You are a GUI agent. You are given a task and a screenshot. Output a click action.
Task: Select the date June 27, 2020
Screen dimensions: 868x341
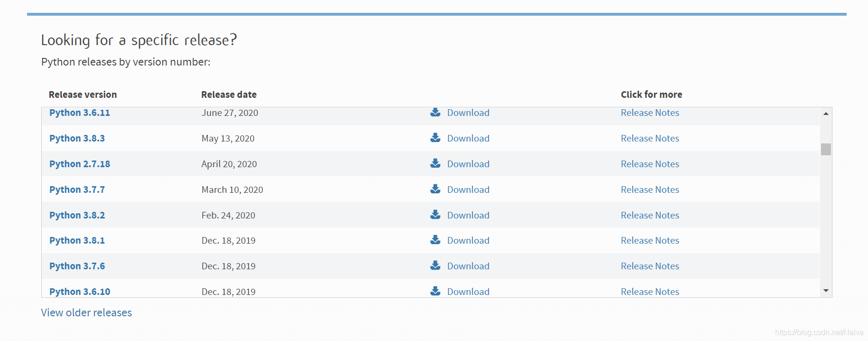point(230,113)
